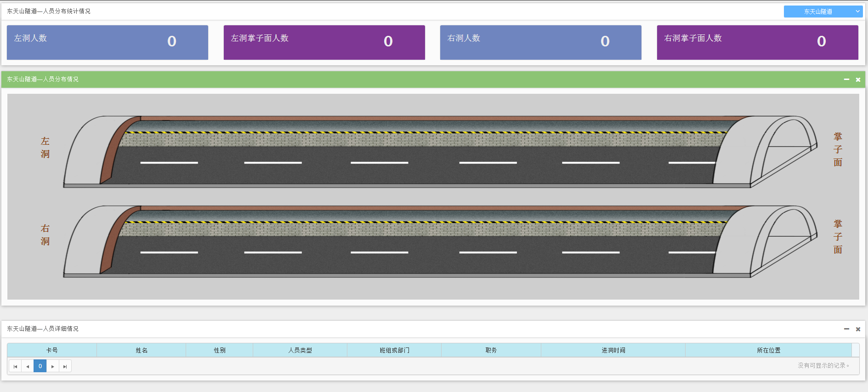Click the next page arrow in pager

tap(53, 366)
